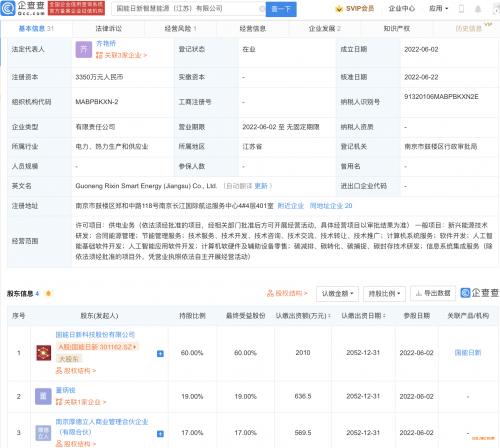Switch to the 历史信息 tab
This screenshot has height=448, width=500.
click(469, 29)
